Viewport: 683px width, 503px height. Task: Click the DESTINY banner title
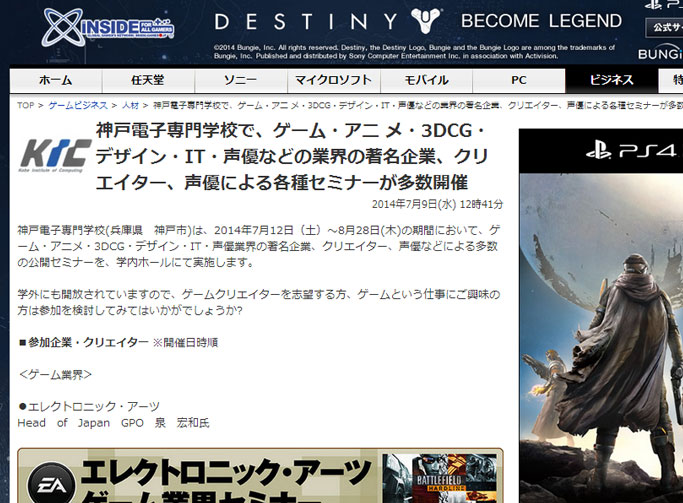point(306,21)
